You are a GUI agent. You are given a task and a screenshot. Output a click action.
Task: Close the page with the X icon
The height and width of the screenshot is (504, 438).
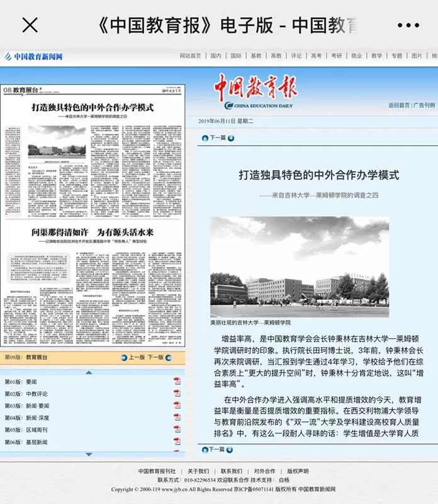pos(30,25)
